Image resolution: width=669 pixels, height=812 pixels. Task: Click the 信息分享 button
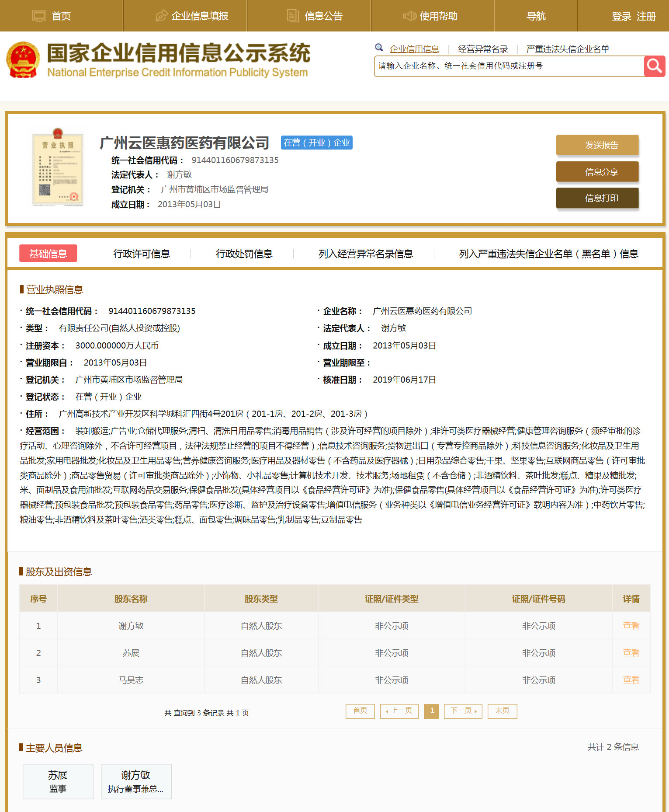tap(597, 172)
